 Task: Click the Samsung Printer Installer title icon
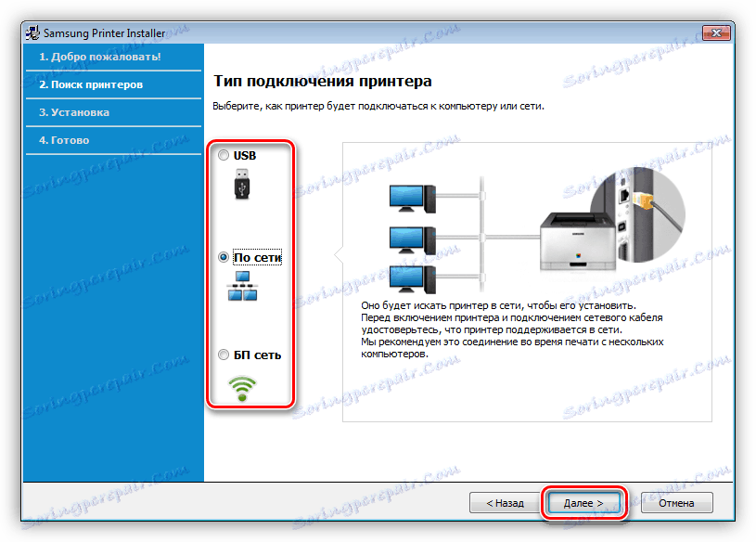32,32
